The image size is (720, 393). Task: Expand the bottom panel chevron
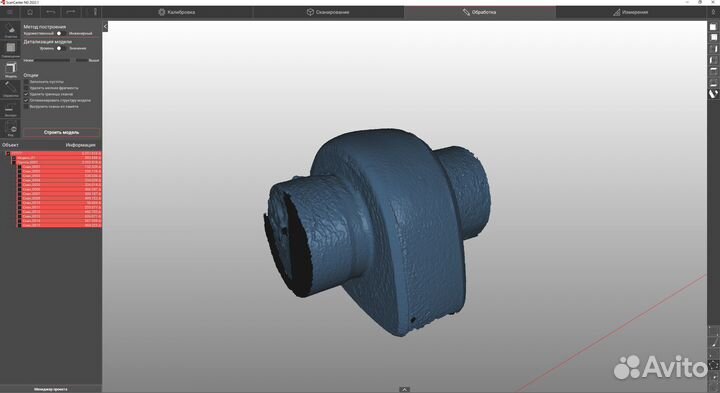pos(404,390)
